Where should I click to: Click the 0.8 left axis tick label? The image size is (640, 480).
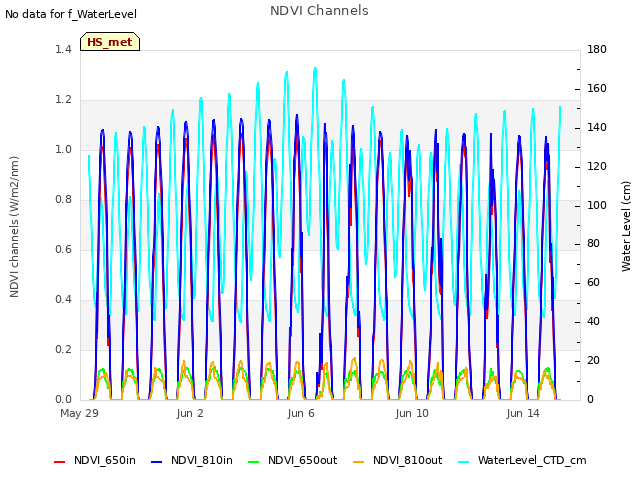tap(63, 200)
